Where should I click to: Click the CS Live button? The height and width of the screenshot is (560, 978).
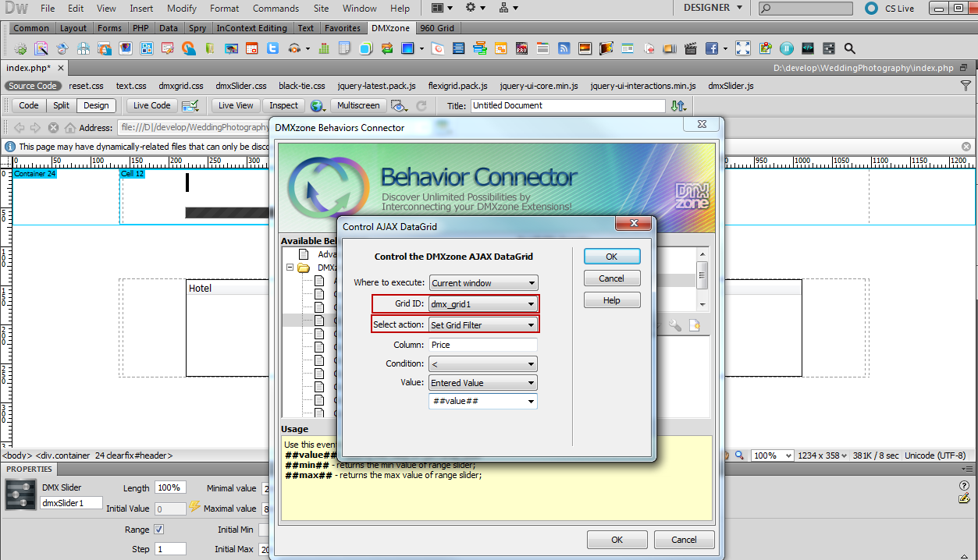pyautogui.click(x=890, y=9)
